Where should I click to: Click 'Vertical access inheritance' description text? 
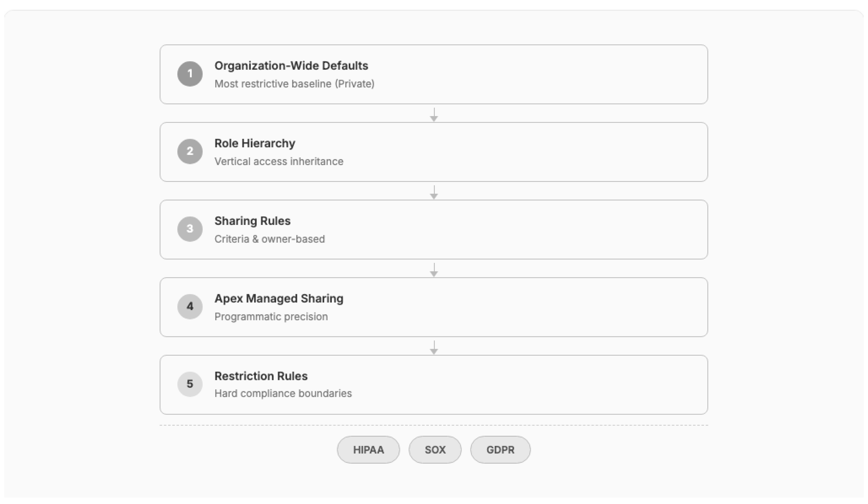[x=279, y=161]
